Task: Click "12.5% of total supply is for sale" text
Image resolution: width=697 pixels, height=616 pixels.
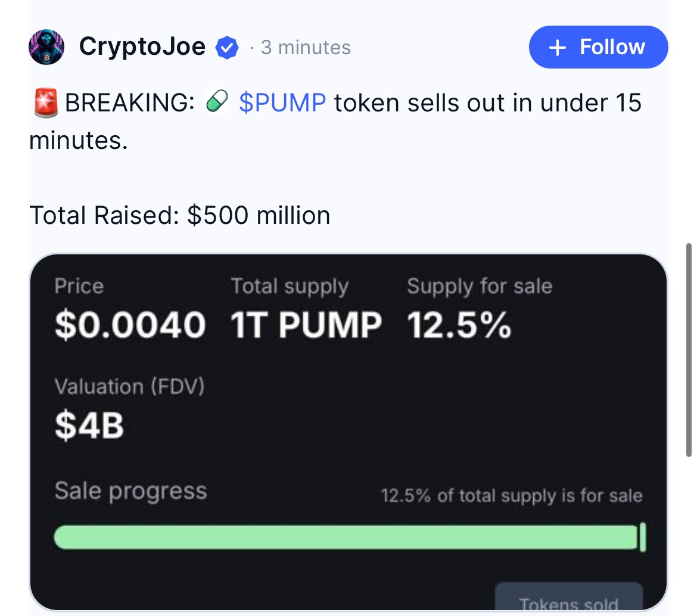Action: pyautogui.click(x=511, y=496)
